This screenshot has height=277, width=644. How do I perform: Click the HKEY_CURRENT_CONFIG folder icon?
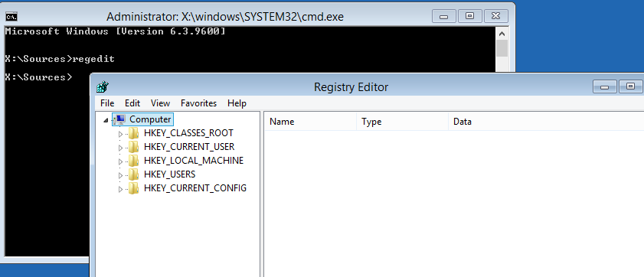point(133,188)
